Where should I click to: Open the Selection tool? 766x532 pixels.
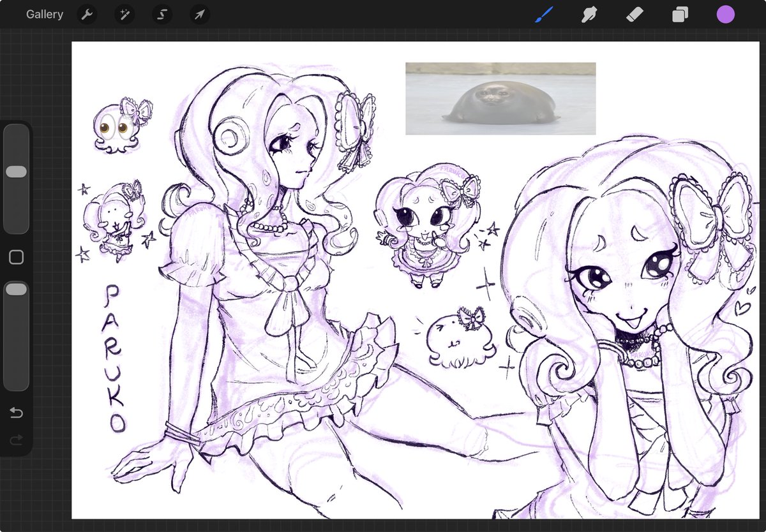pos(162,14)
